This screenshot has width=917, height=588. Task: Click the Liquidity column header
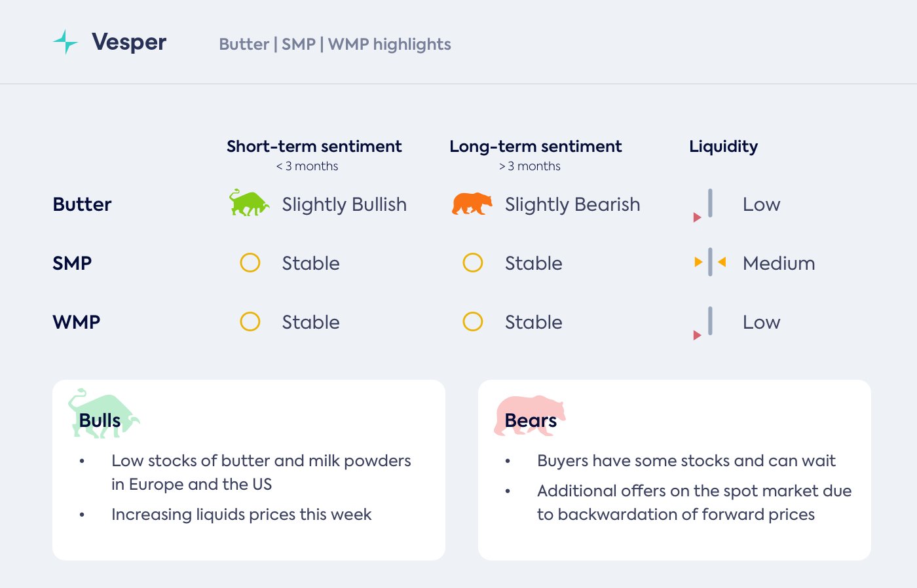tap(723, 147)
